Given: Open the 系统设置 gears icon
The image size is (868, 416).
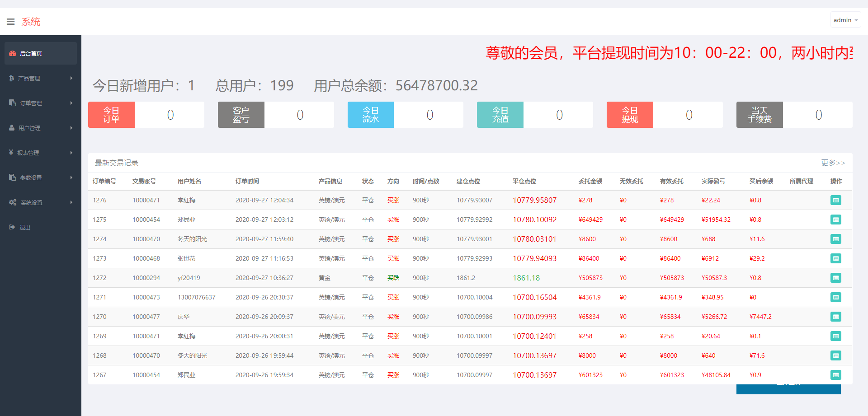Looking at the screenshot, I should point(12,202).
